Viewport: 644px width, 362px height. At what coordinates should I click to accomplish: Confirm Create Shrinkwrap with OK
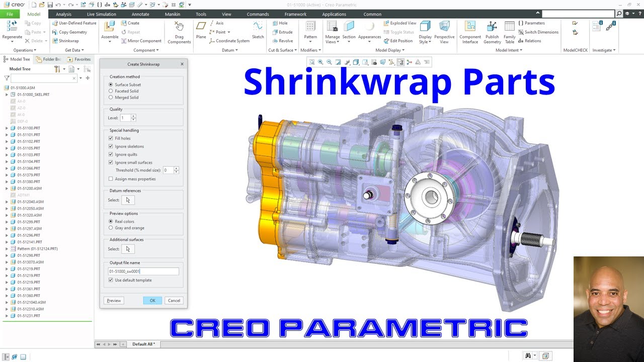click(152, 301)
